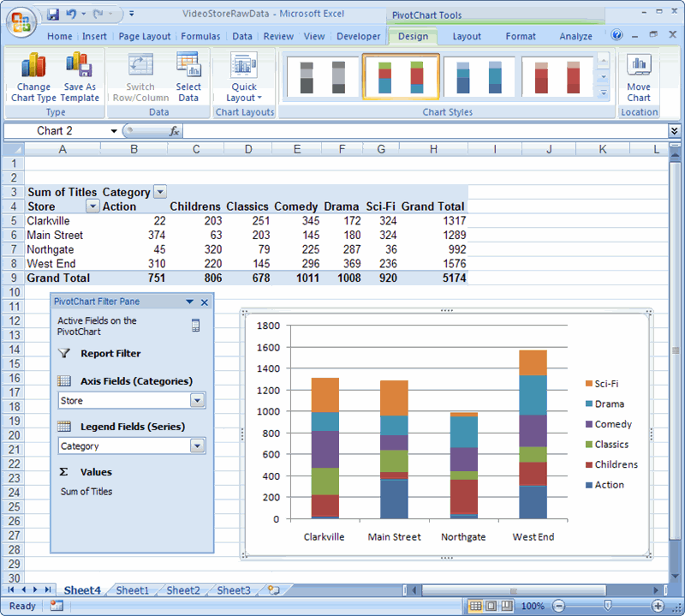
Task: Insert a new worksheet tab
Action: [x=273, y=590]
